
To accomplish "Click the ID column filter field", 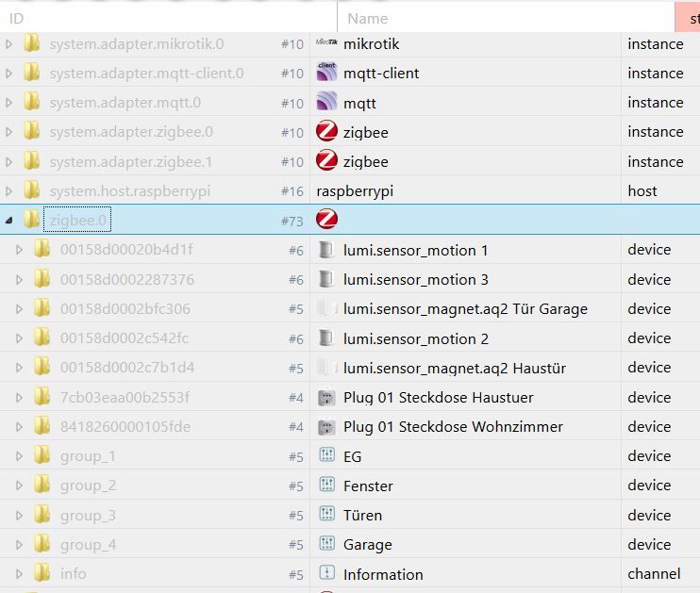I will (x=168, y=18).
